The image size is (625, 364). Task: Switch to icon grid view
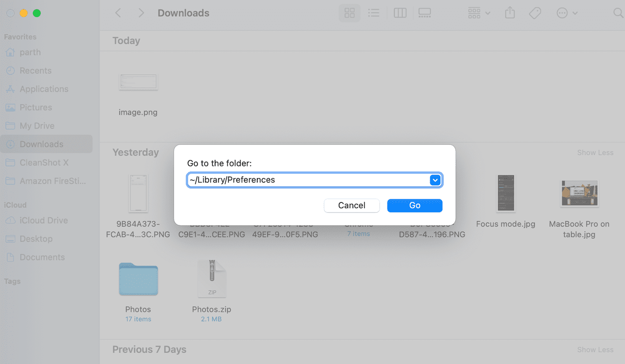[x=349, y=13]
